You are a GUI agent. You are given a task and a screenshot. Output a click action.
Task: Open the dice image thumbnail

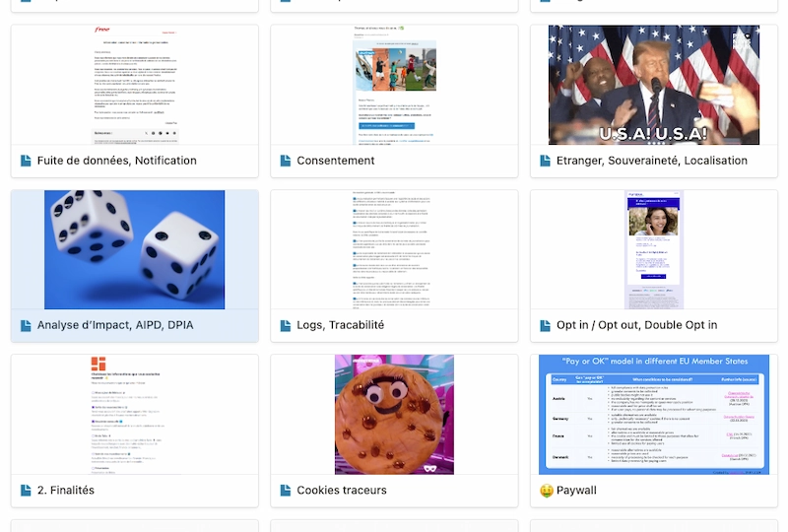[134, 249]
